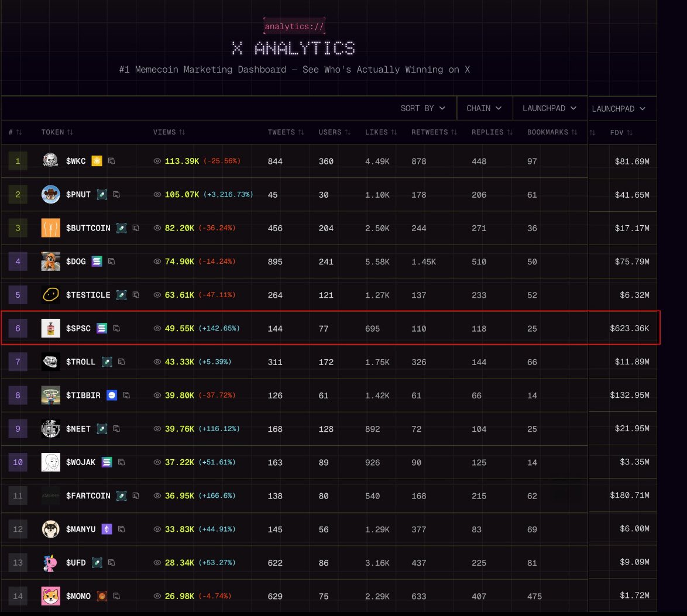Copy the $WKC token address

click(111, 161)
